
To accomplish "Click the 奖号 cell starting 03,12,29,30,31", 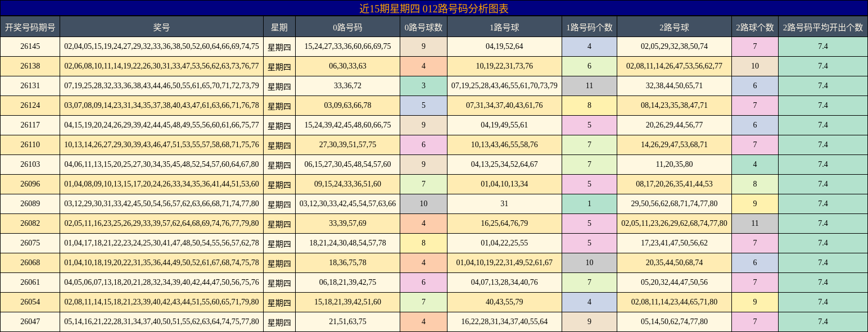I will [x=161, y=204].
